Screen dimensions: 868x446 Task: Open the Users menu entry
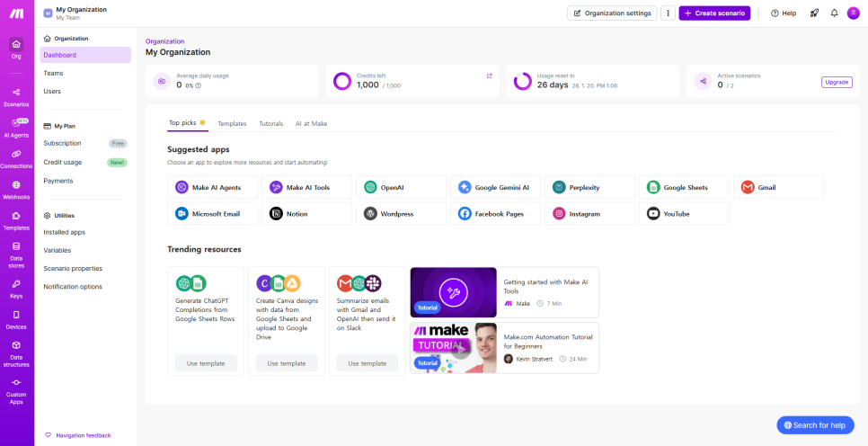pyautogui.click(x=85, y=92)
